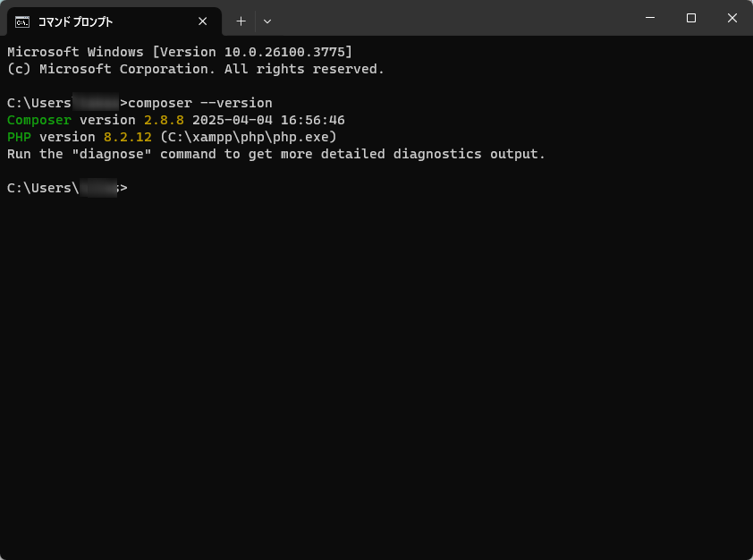Click the typed composer --version command
This screenshot has width=753, height=560.
200,103
